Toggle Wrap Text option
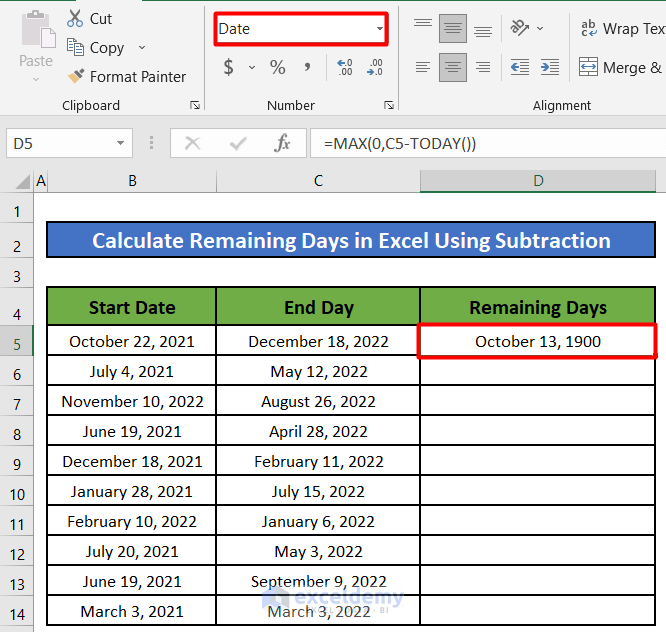The image size is (666, 632). point(622,29)
